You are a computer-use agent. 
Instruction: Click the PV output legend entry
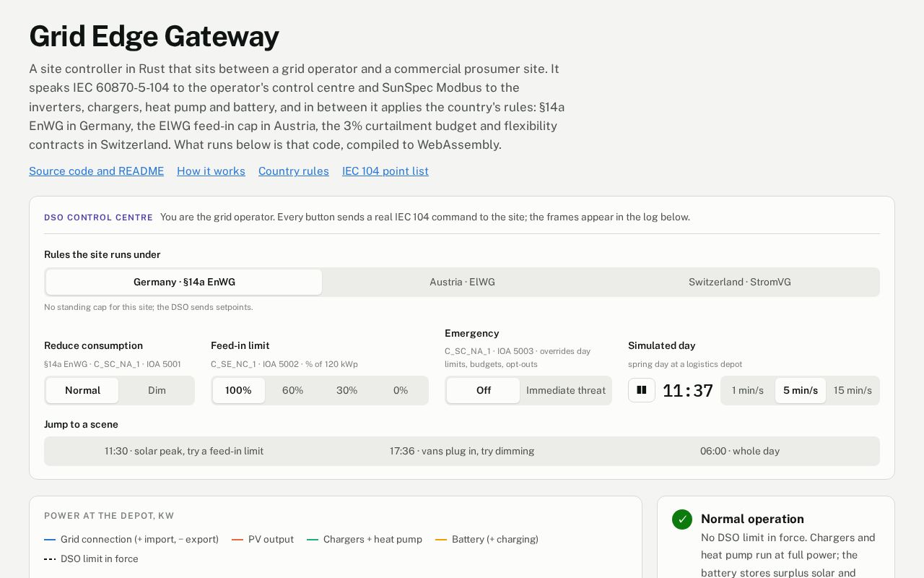point(263,539)
